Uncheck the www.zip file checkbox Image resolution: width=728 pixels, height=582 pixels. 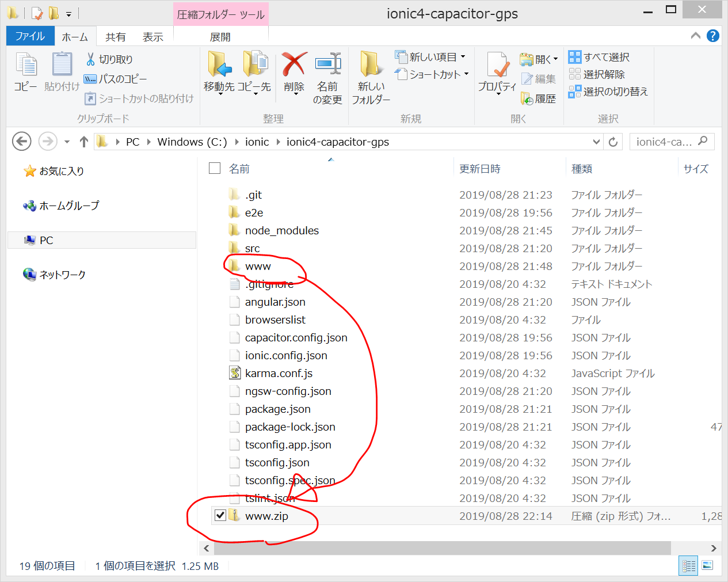(220, 515)
